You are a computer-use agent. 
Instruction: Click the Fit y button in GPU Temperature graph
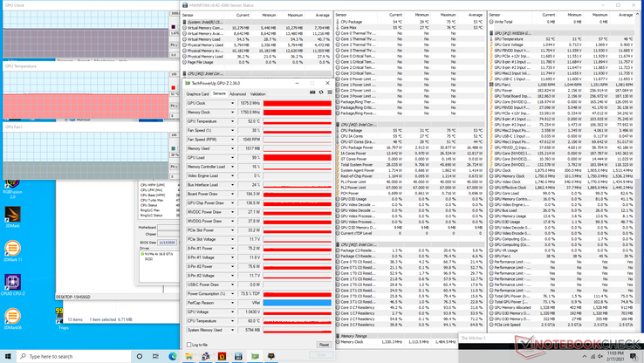[175, 106]
